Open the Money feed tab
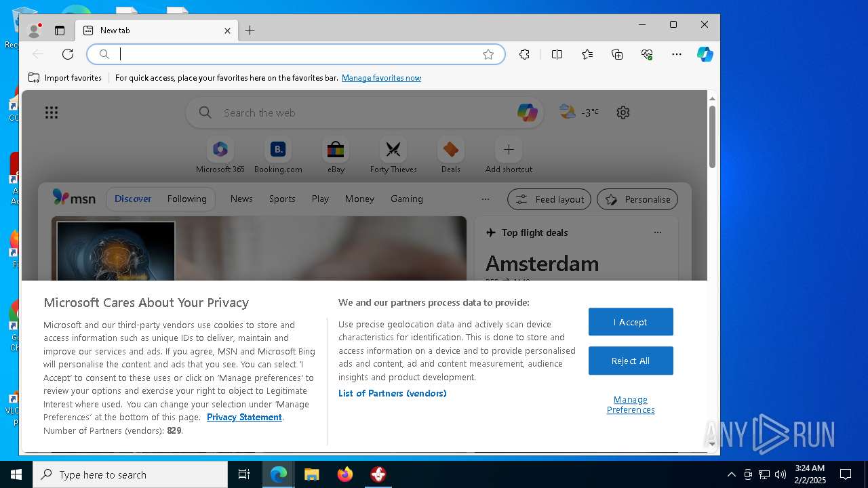 [x=359, y=199]
